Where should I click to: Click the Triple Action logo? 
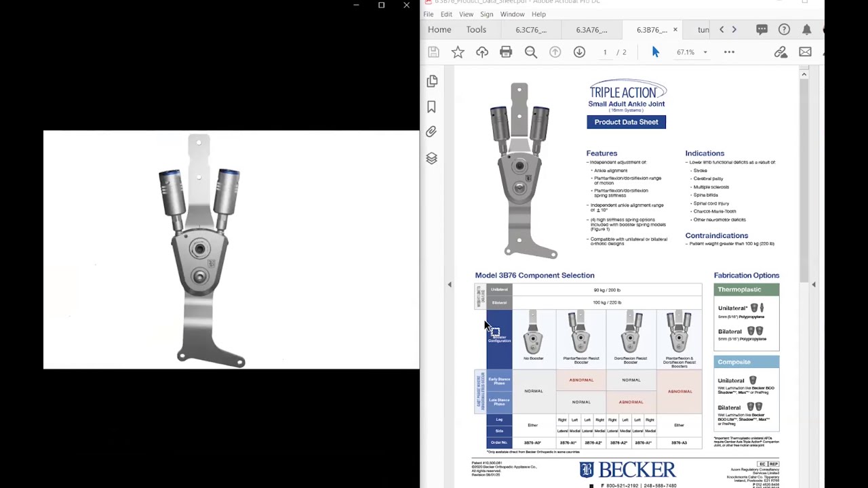[x=627, y=91]
